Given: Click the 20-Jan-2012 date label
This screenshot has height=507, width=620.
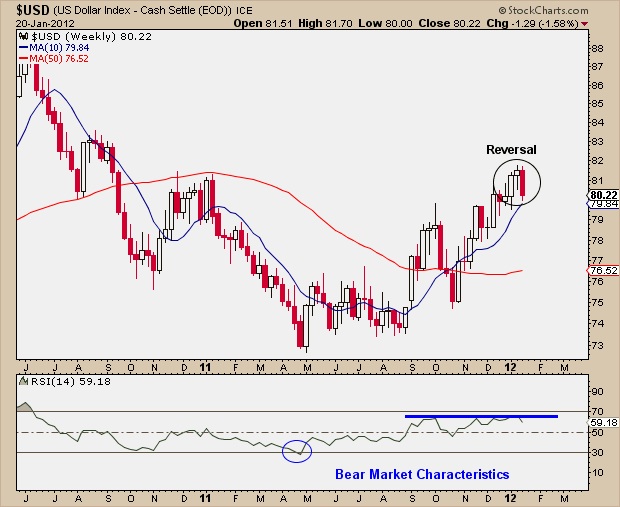Looking at the screenshot, I should pyautogui.click(x=45, y=23).
